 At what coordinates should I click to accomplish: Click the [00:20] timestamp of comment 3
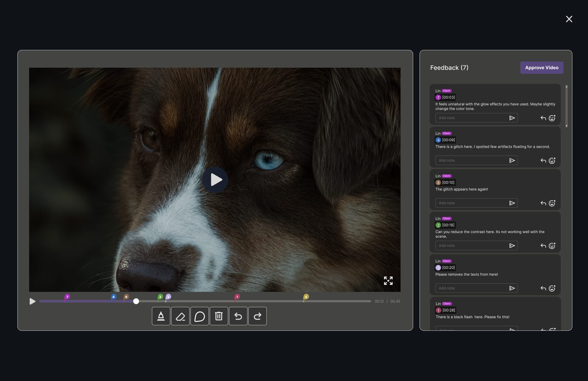pos(449,268)
